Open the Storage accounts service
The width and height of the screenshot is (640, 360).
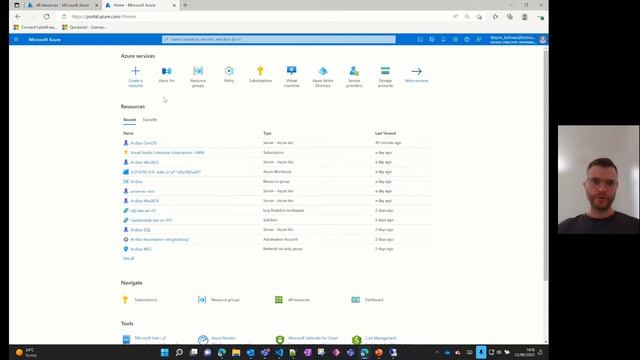tap(385, 76)
